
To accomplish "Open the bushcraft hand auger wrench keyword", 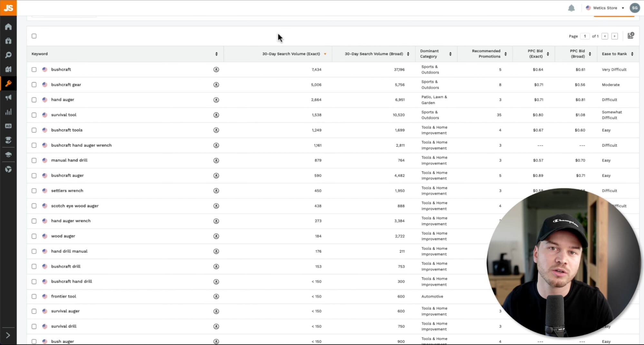I will click(81, 145).
